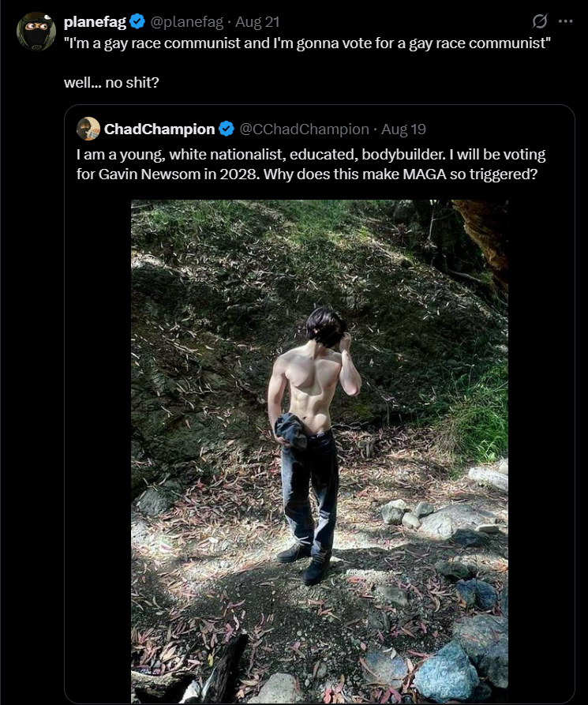Click the Grok slashed-circle icon

pos(540,21)
